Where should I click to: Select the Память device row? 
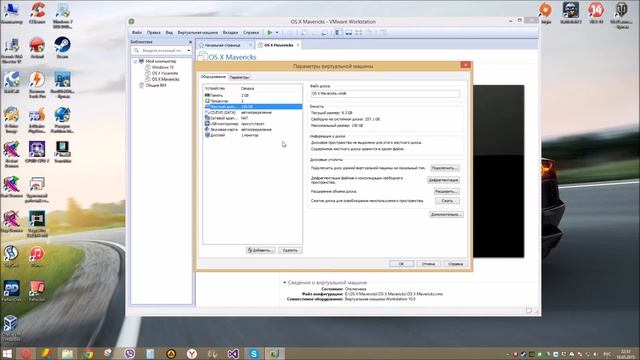tap(253, 95)
